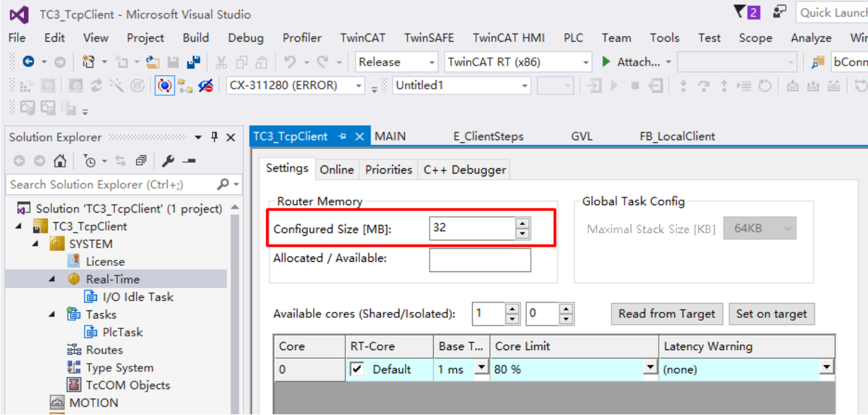868x415 pixels.
Task: Click the Undo toolbar icon
Action: 290,62
